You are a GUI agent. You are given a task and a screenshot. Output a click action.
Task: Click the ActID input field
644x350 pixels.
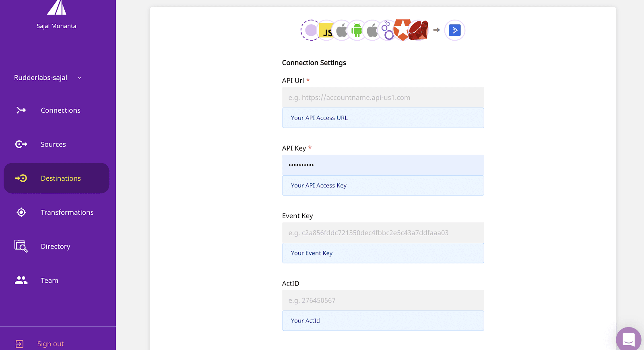[383, 300]
